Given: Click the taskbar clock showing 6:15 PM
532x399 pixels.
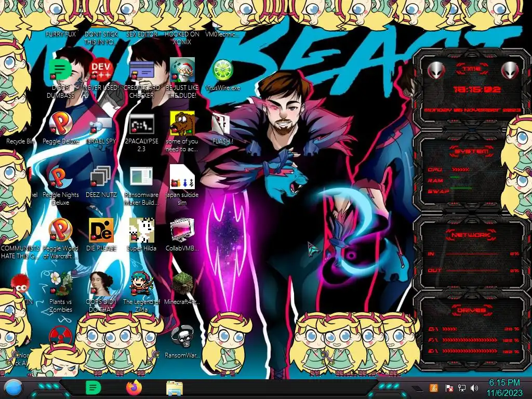Looking at the screenshot, I should (504, 388).
